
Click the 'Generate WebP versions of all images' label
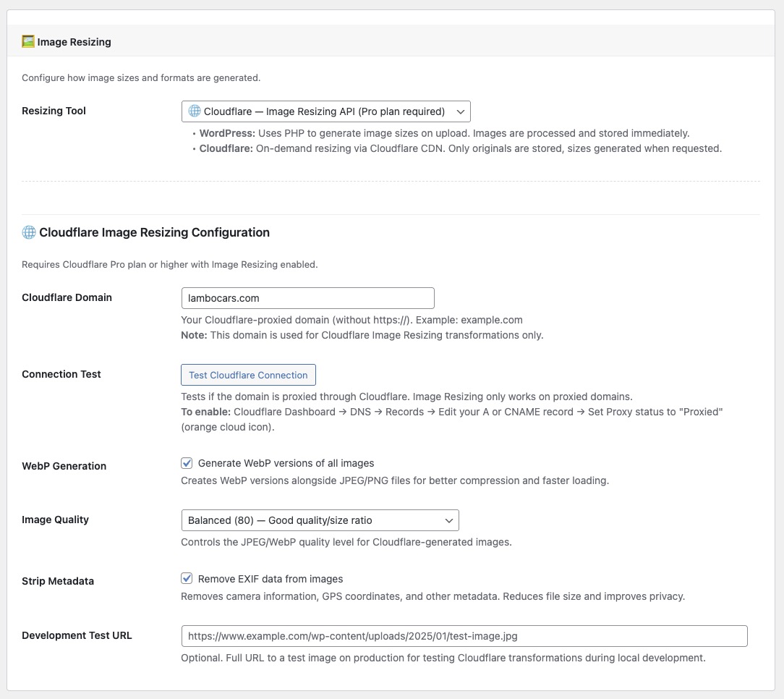[x=286, y=463]
